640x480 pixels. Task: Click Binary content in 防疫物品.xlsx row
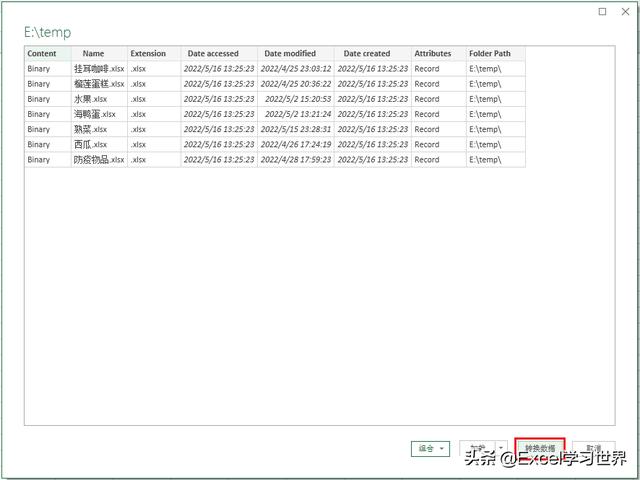point(39,159)
